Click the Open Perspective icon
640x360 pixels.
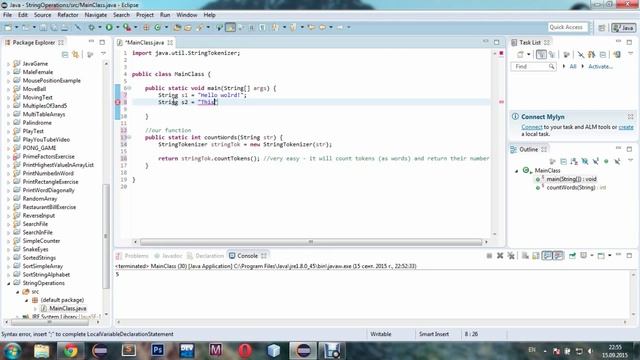(602, 27)
